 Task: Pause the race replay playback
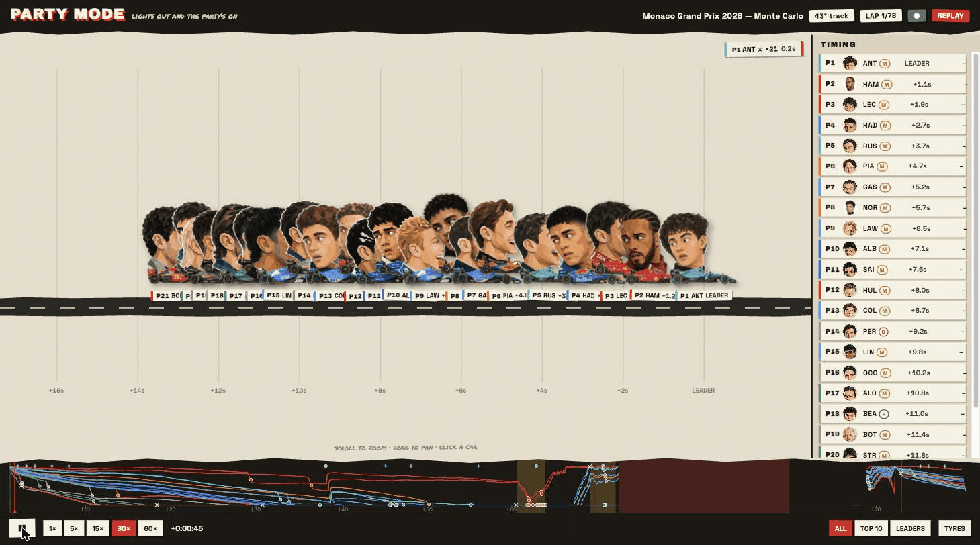pyautogui.click(x=21, y=528)
